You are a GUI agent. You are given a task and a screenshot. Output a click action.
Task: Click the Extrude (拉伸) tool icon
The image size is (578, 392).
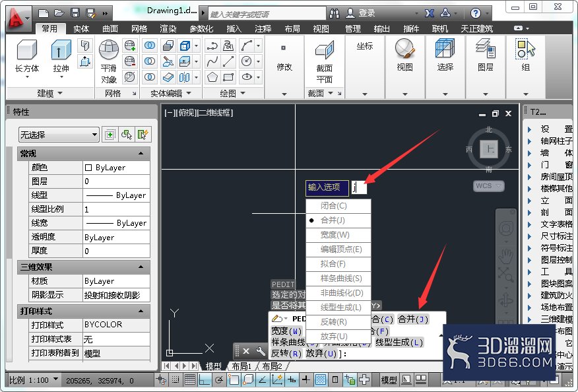pos(61,49)
